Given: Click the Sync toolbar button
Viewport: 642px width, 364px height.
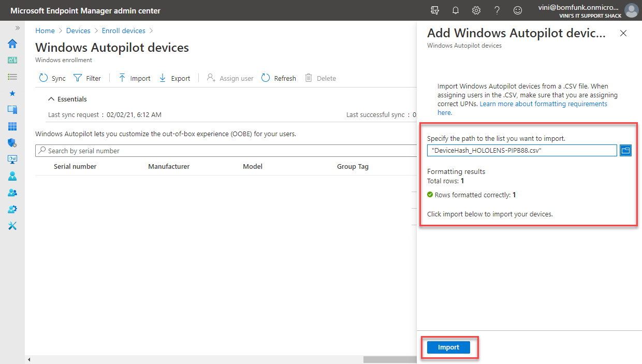Looking at the screenshot, I should [52, 78].
